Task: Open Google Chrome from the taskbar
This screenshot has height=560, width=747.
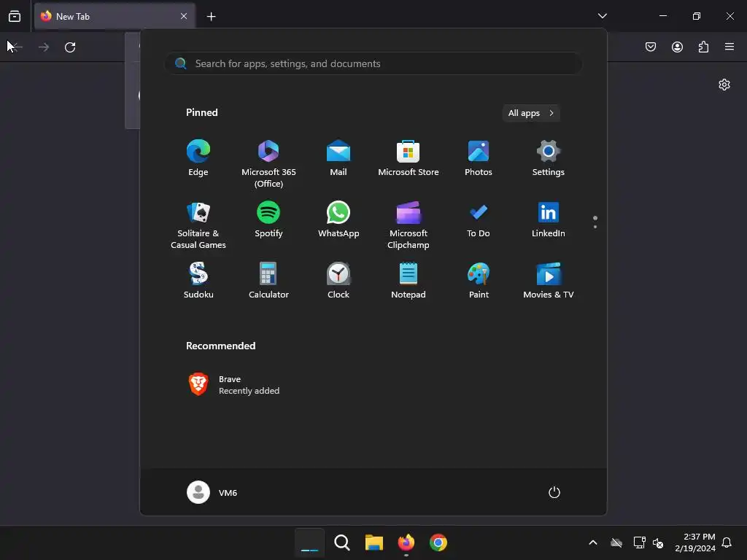Action: pos(438,542)
